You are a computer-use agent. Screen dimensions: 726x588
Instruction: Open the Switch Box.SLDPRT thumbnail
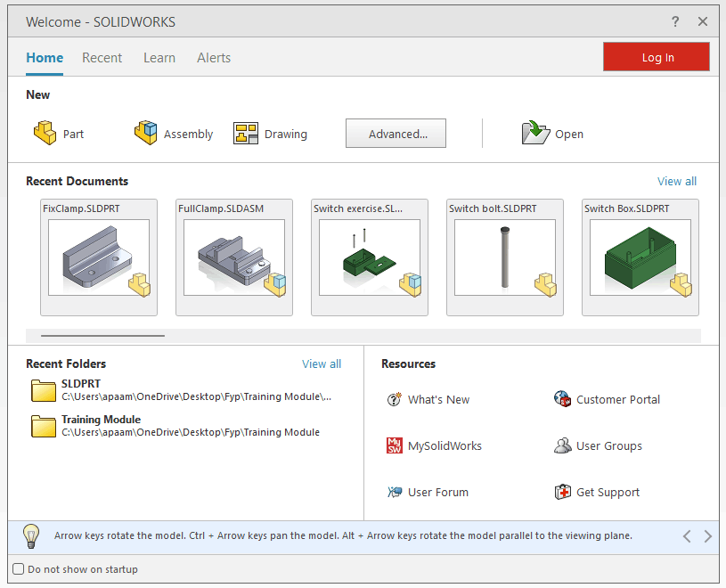pos(640,257)
